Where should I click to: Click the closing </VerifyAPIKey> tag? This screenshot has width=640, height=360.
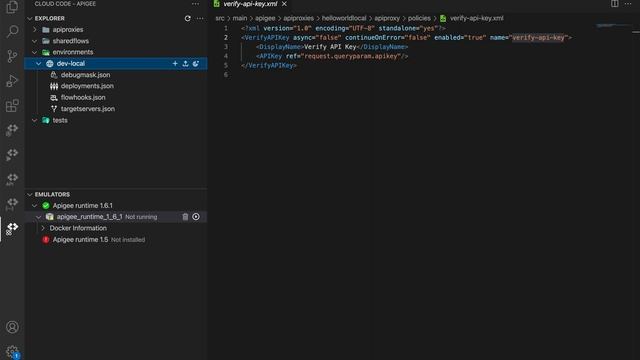[x=269, y=66]
